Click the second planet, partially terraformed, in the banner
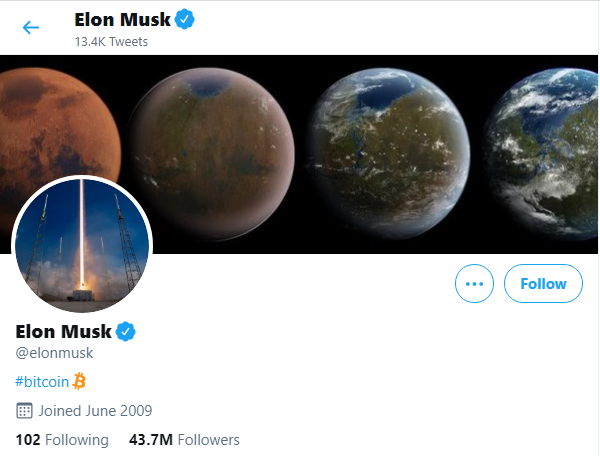The width and height of the screenshot is (600, 456). click(210, 153)
